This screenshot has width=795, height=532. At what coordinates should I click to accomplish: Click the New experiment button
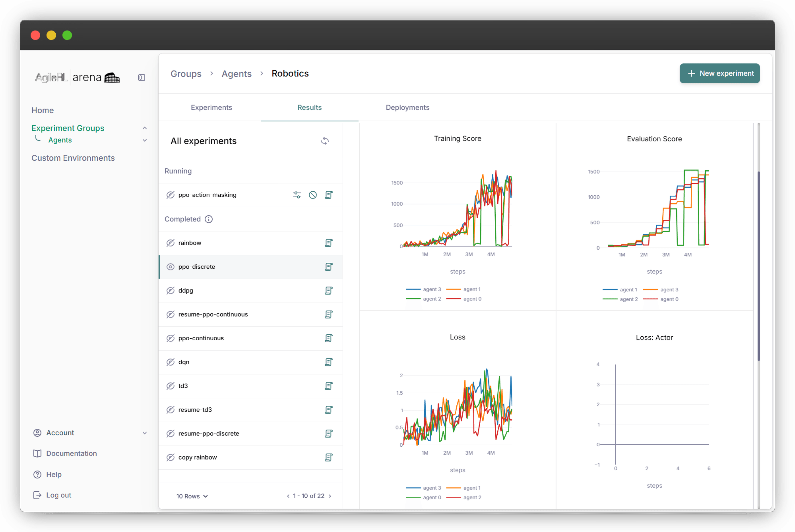click(x=719, y=73)
